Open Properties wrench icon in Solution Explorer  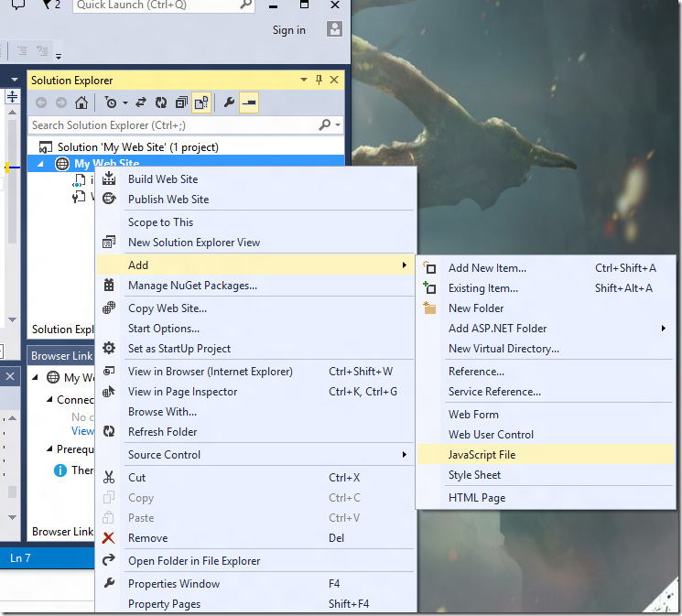pos(229,103)
